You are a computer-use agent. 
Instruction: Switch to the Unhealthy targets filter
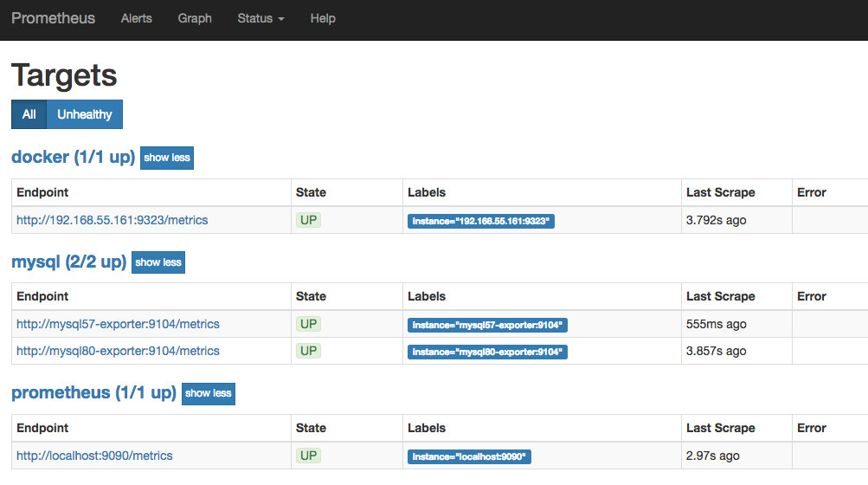click(85, 114)
